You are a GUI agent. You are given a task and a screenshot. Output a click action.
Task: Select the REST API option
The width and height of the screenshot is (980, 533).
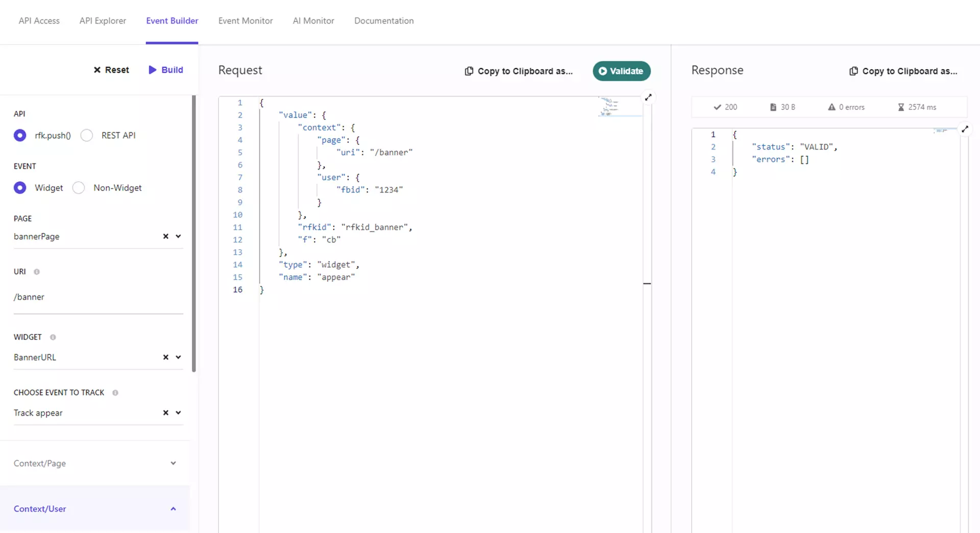[86, 135]
